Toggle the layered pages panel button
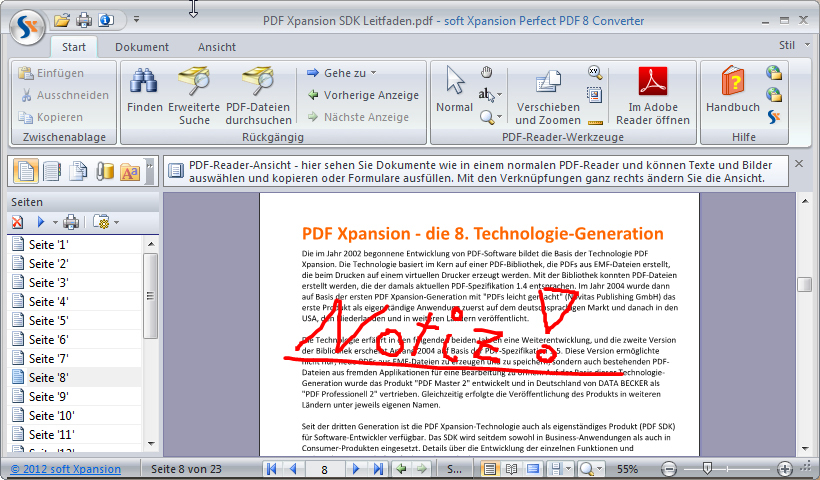 [78, 171]
